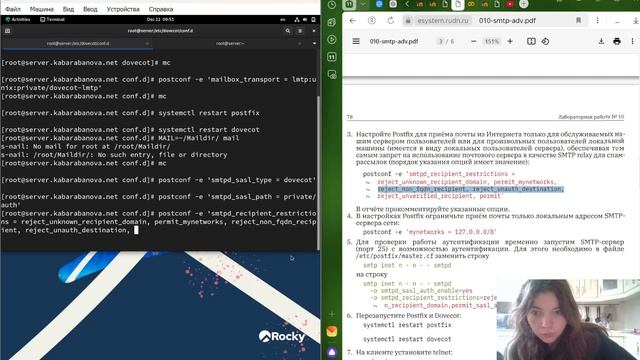Click the volume icon in GNOME bar
The width and height of the screenshot is (640, 360).
click(x=305, y=19)
